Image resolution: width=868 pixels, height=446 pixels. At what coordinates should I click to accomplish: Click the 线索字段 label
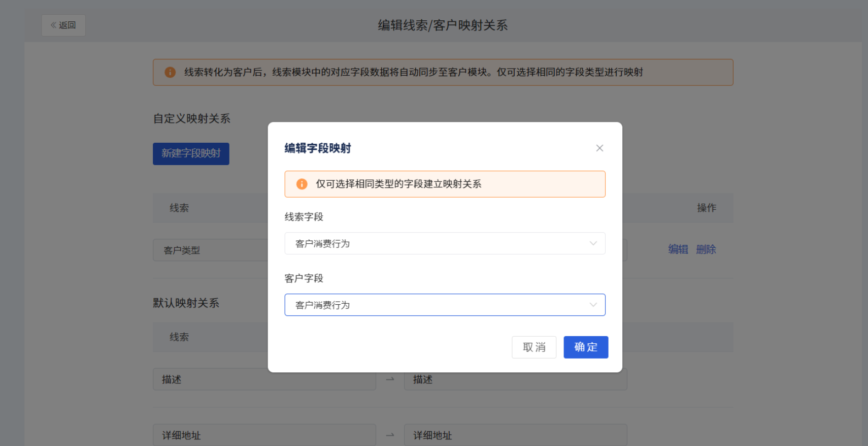tap(304, 217)
